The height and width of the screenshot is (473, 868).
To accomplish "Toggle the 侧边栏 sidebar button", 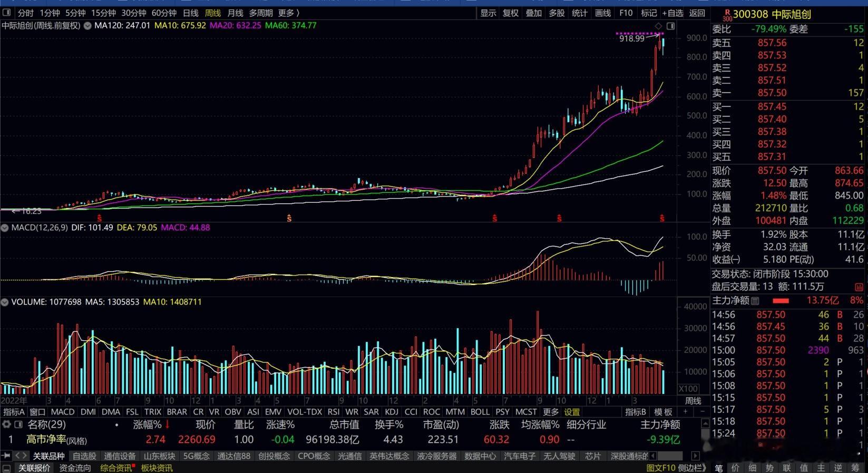I will pyautogui.click(x=692, y=468).
